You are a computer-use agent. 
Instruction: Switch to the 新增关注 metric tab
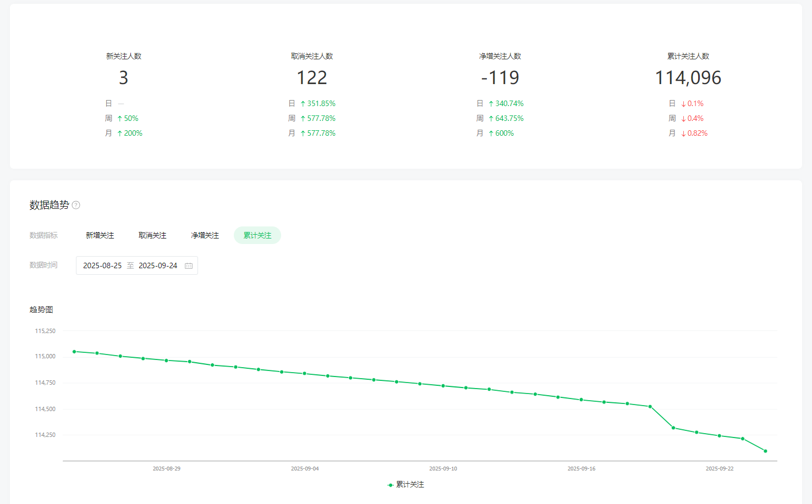(x=100, y=235)
